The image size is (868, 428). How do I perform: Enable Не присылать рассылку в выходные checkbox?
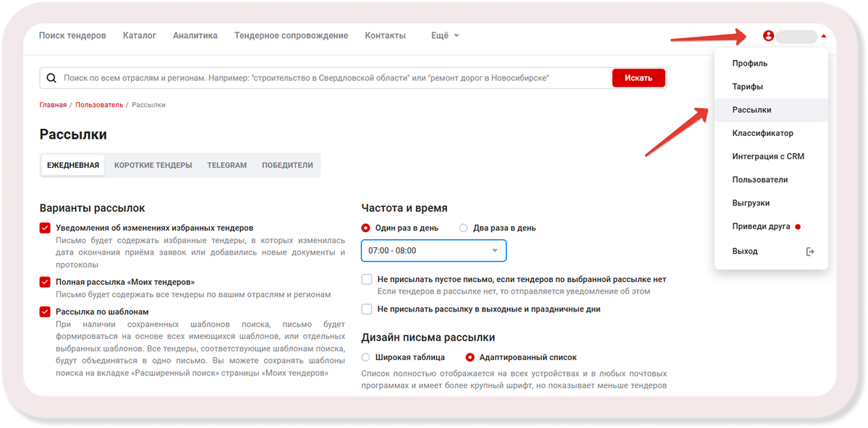(367, 309)
